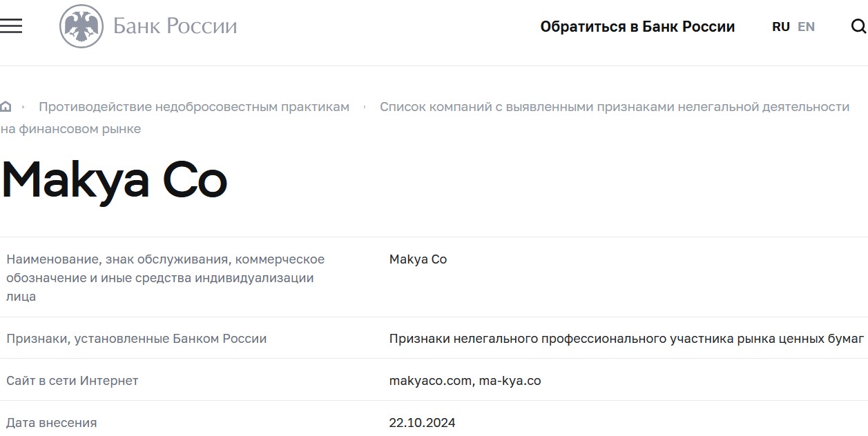
Task: Open "Противодействие недобросовестным практикам" breadcrumb
Action: [x=194, y=107]
